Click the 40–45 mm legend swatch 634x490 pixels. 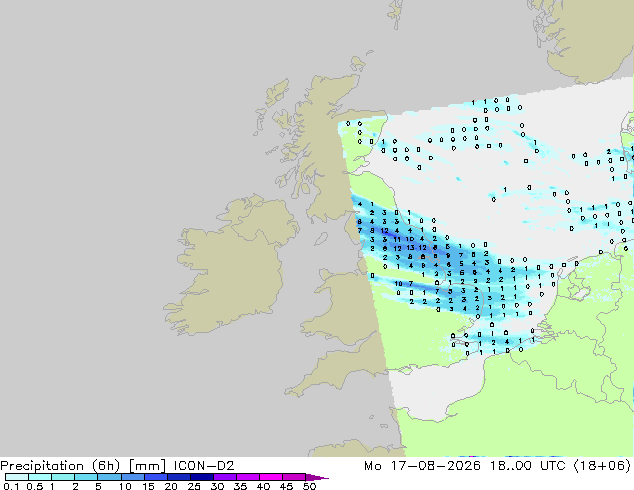click(x=271, y=477)
